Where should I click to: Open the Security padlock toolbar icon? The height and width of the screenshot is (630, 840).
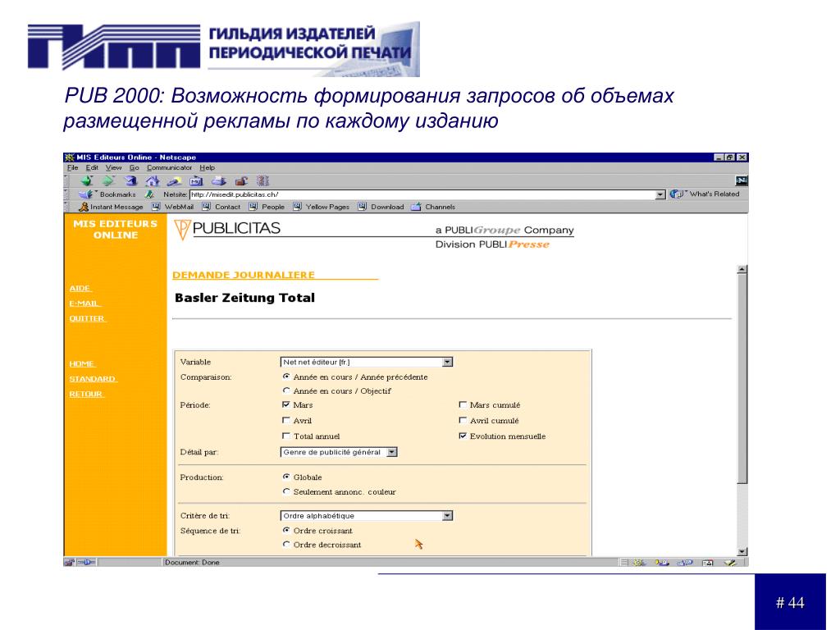pyautogui.click(x=241, y=181)
